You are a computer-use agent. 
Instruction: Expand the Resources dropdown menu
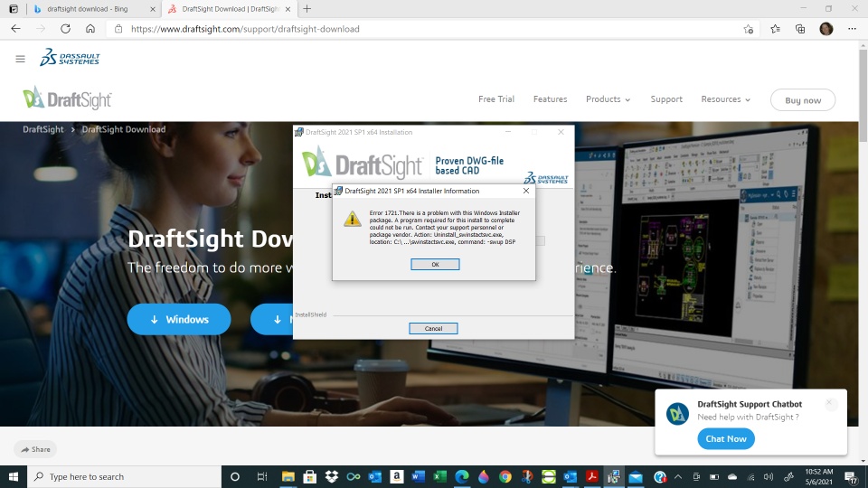tap(726, 99)
